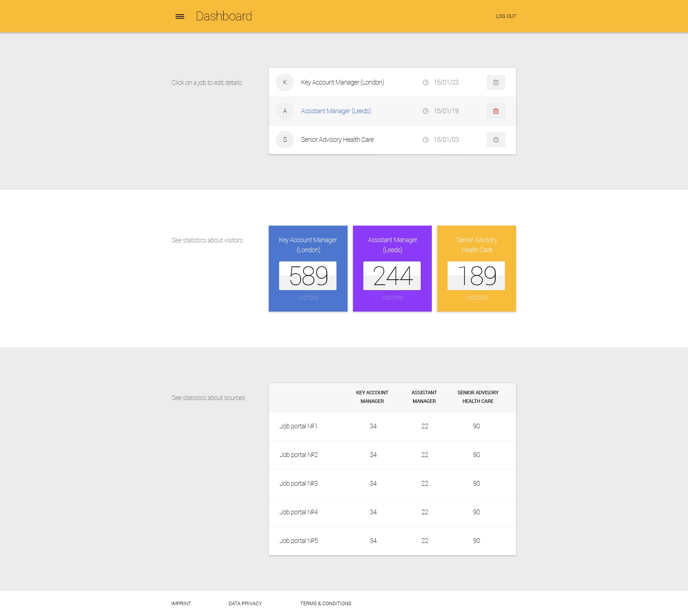Select the Job portal №2 row label
The height and width of the screenshot is (616, 688).
click(x=298, y=455)
